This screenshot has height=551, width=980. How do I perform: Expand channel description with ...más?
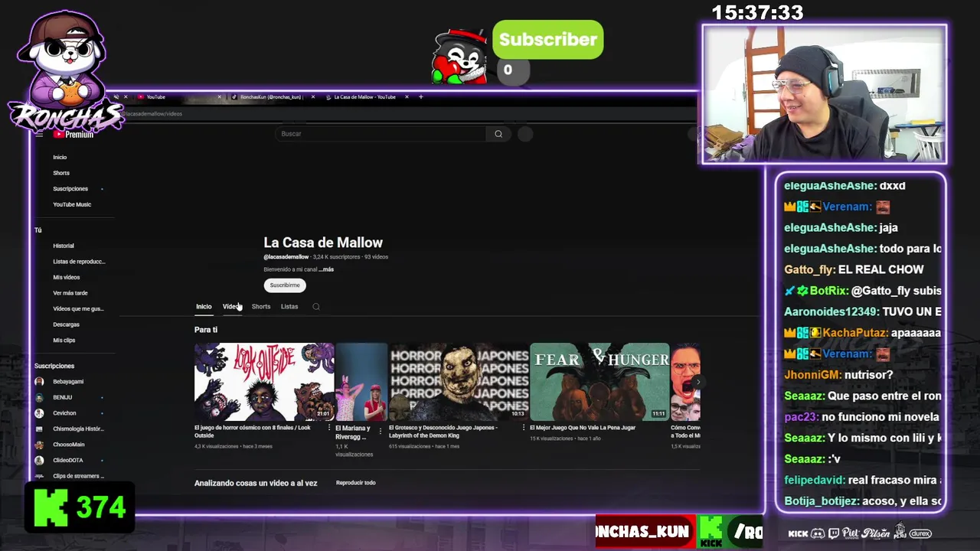(326, 269)
